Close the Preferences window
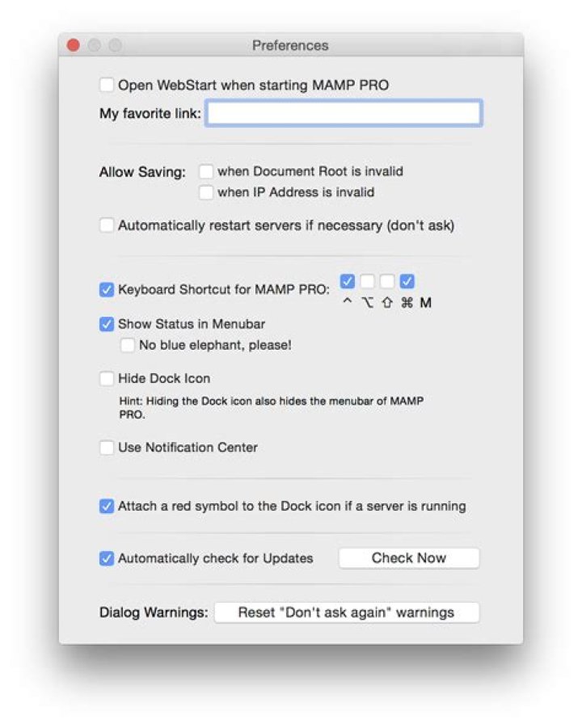582x728 pixels. 74,45
